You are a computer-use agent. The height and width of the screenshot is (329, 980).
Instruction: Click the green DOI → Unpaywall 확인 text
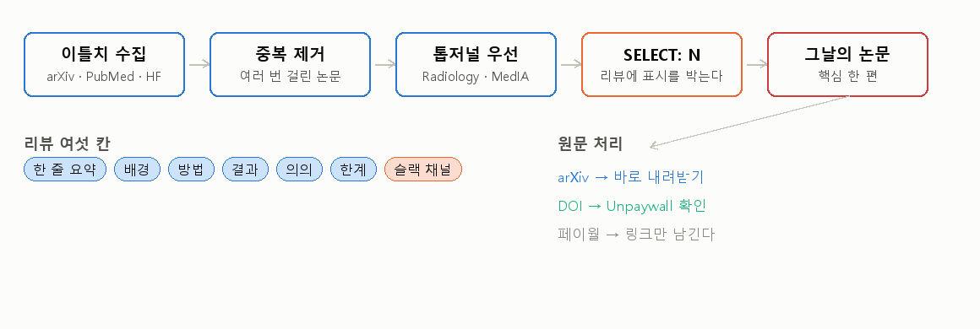pyautogui.click(x=632, y=206)
